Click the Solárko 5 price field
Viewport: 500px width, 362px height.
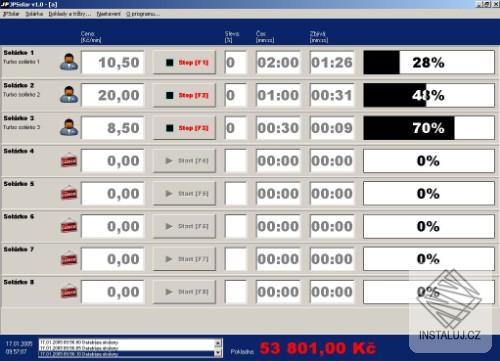(x=113, y=194)
